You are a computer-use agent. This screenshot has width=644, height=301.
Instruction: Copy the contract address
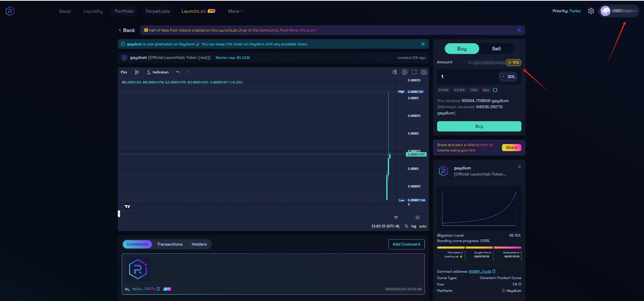[494, 272]
